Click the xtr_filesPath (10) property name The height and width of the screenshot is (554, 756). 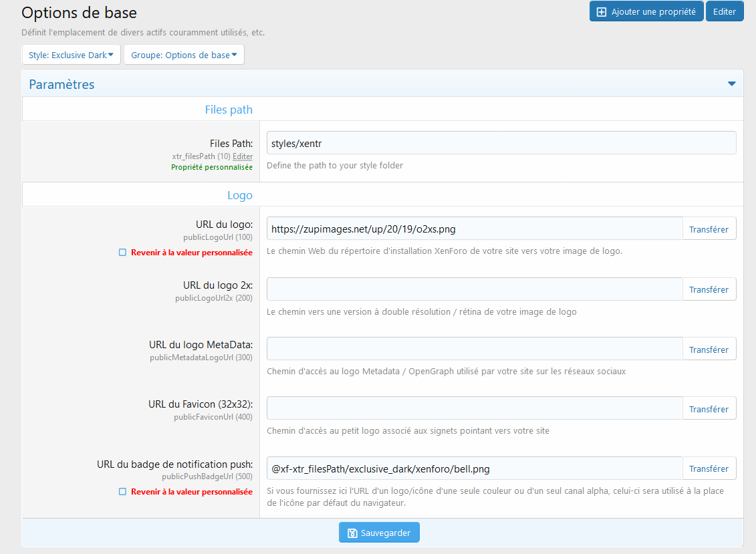201,156
